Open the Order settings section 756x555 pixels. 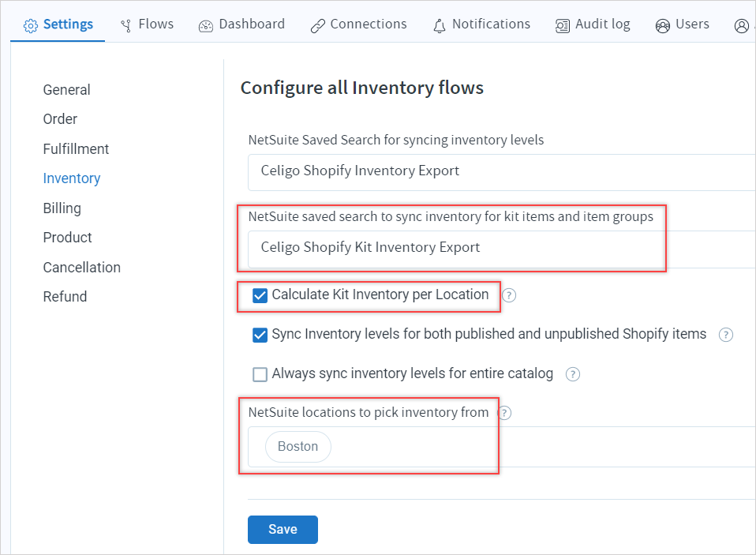[60, 119]
